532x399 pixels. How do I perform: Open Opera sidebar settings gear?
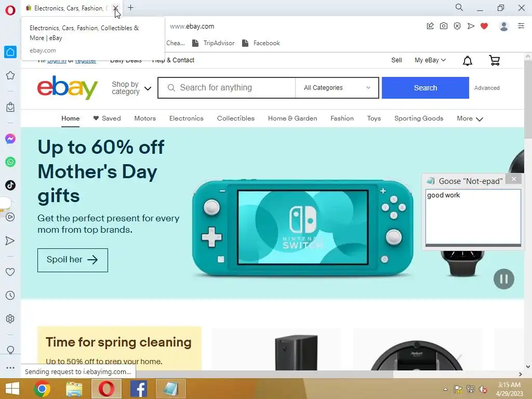click(x=10, y=318)
